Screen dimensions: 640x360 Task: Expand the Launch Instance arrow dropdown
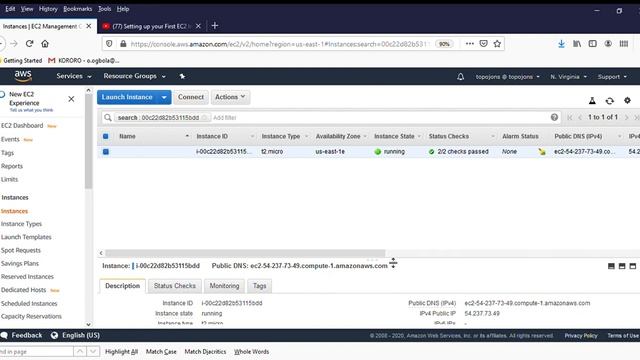[164, 97]
